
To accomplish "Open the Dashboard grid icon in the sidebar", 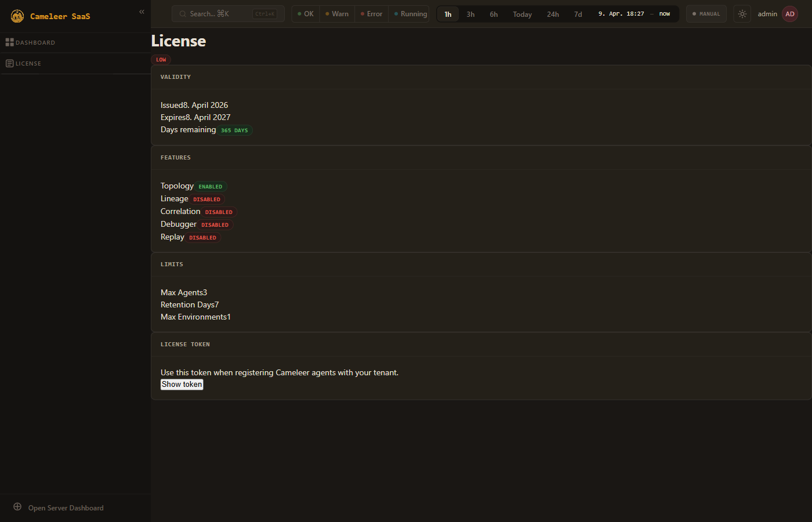I will pyautogui.click(x=9, y=42).
